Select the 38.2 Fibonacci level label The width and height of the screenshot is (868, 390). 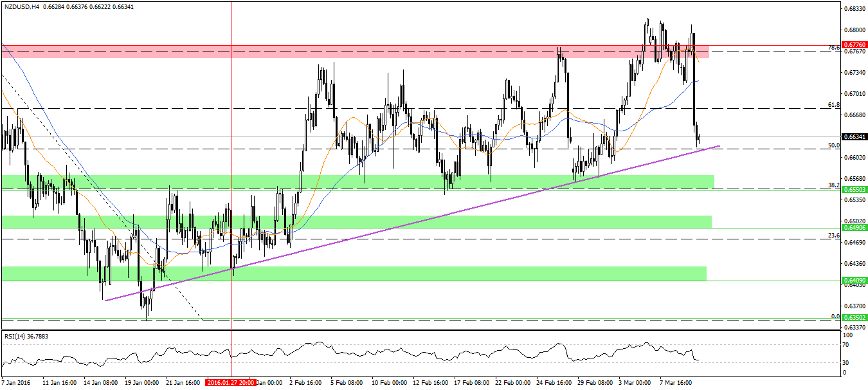[x=834, y=185]
